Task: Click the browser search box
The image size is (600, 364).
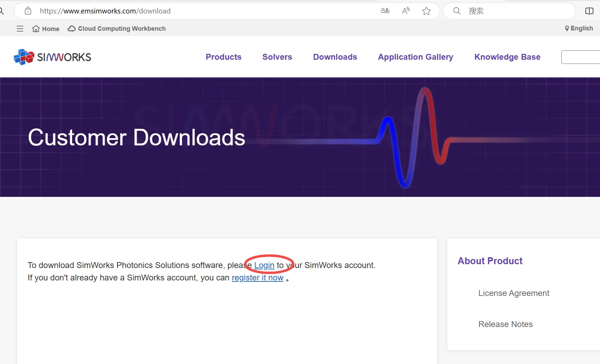Action: point(509,11)
